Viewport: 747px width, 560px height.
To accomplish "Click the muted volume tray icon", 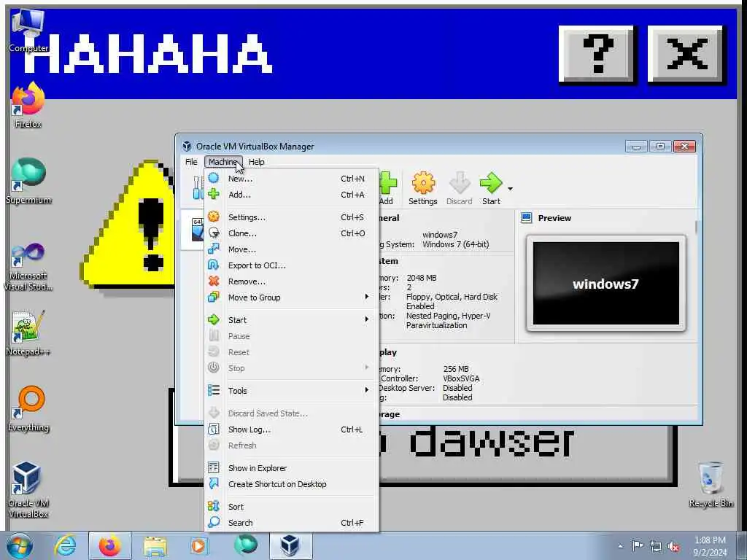I will click(x=673, y=546).
